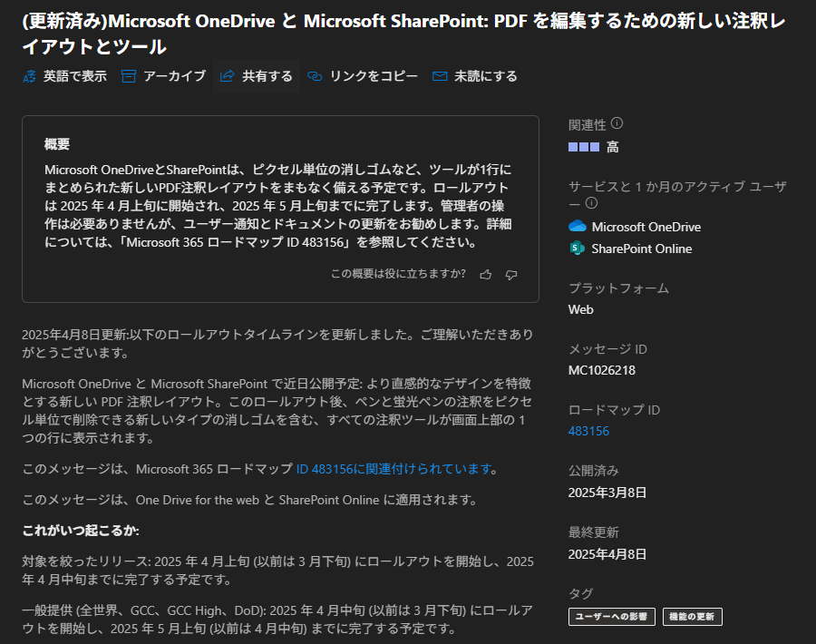This screenshot has height=644, width=816.
Task: Click the ロードマップ ID label
Action: [x=614, y=410]
